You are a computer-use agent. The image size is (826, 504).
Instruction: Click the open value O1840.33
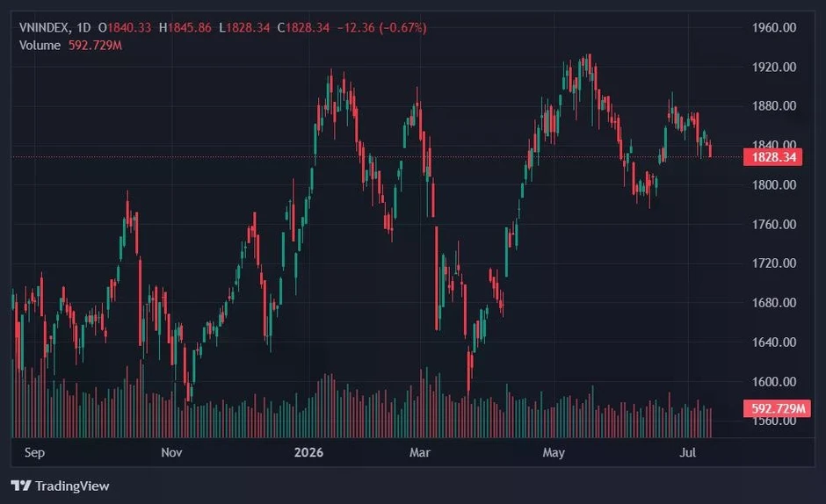[x=125, y=27]
